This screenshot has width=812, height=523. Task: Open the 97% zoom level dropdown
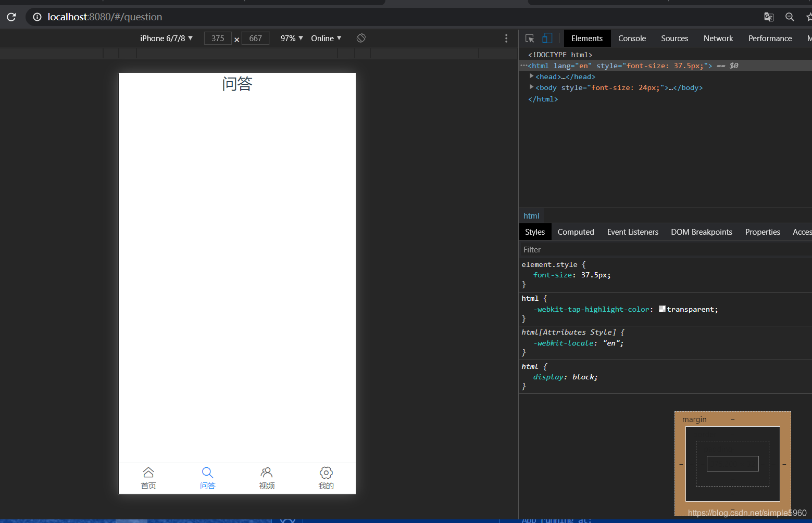click(x=291, y=39)
